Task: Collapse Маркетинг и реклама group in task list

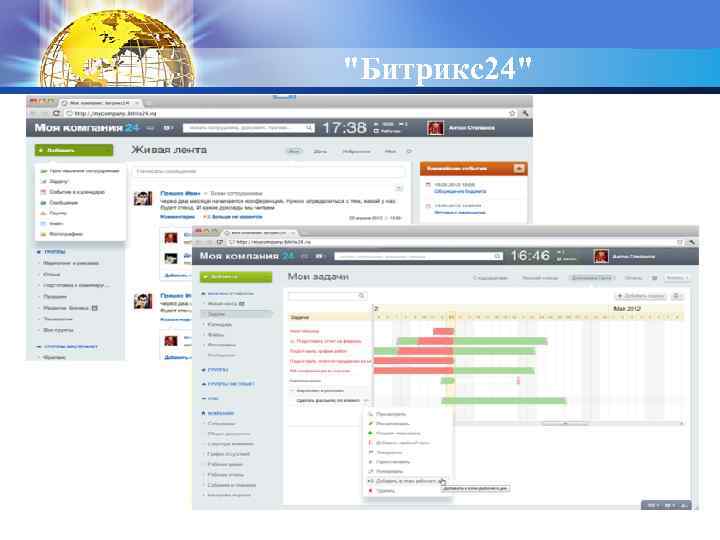Action: click(x=292, y=391)
